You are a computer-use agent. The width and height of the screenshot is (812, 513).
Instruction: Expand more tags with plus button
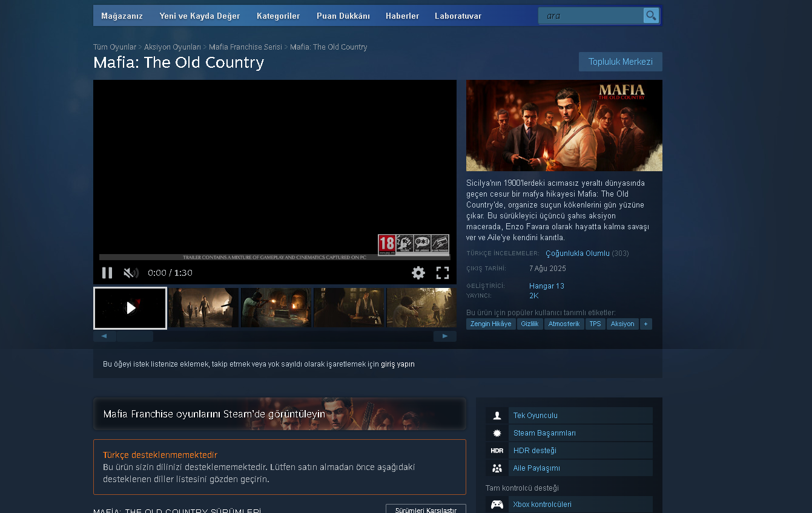click(646, 324)
